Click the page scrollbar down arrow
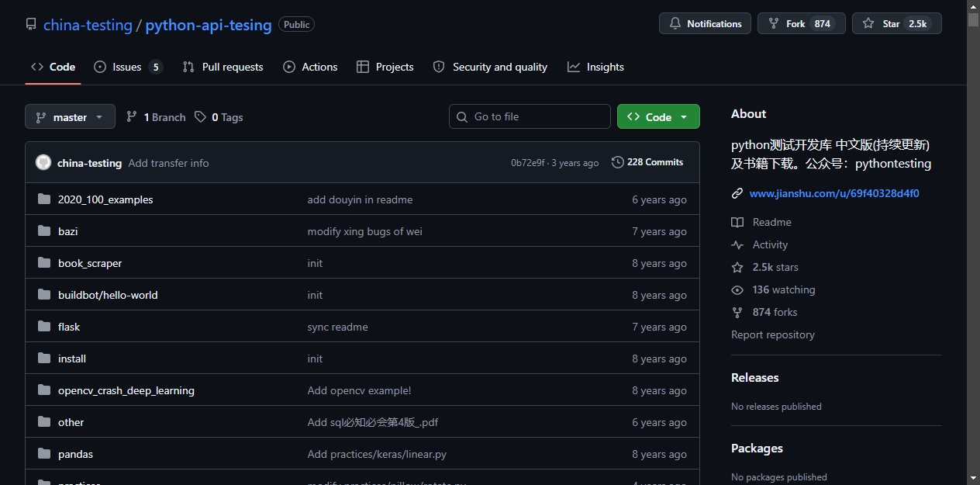 coord(973,478)
